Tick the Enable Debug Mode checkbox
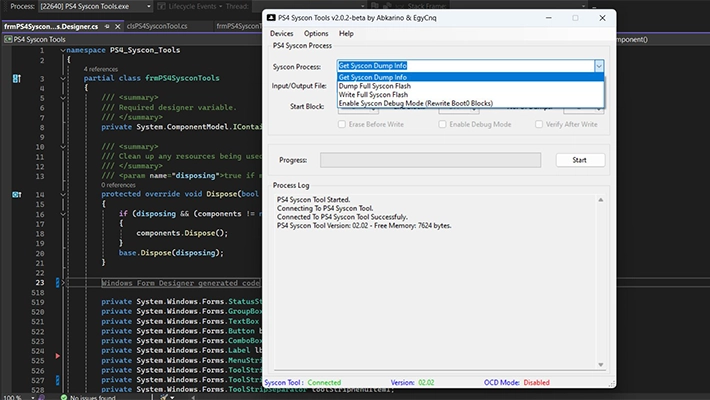Screen dimensions: 710x400 coord(442,124)
